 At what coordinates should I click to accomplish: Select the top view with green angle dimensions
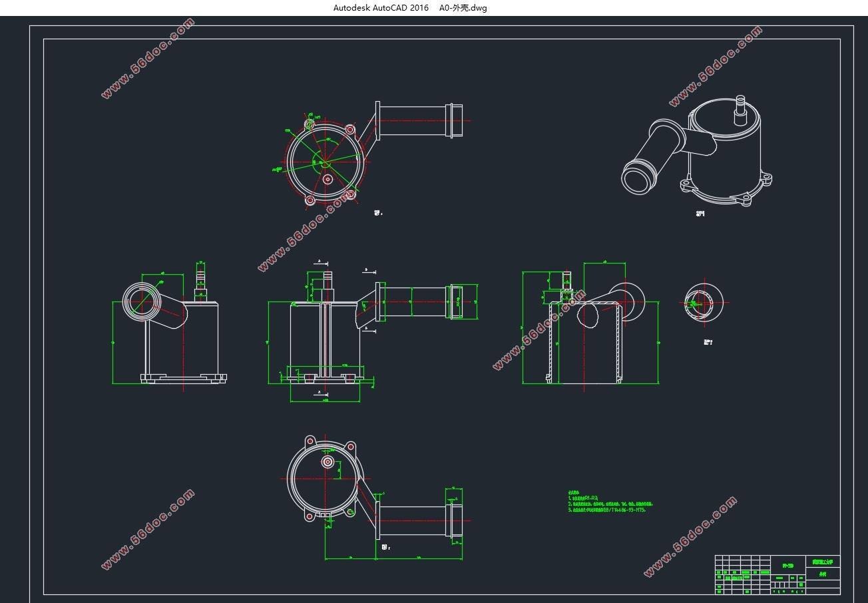point(324,162)
